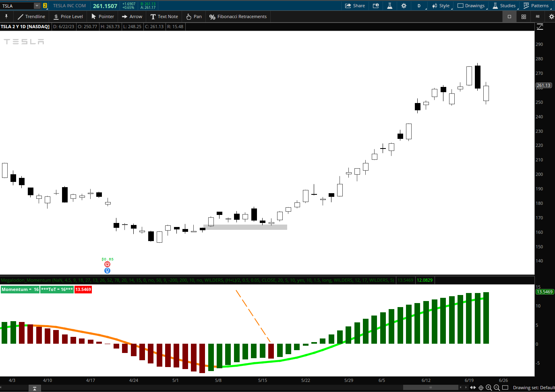555x392 pixels.
Task: Select the Price Level drawing tool
Action: [x=68, y=17]
